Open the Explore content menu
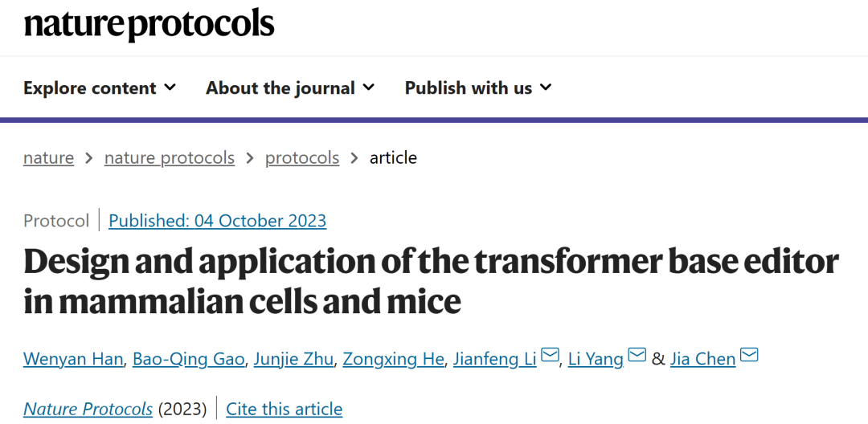Image resolution: width=868 pixels, height=424 pixels. [100, 88]
